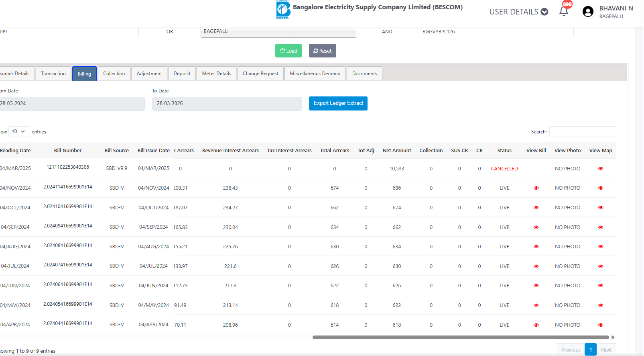Click the From Date field 28-03-2024
644x356 pixels.
pos(71,104)
